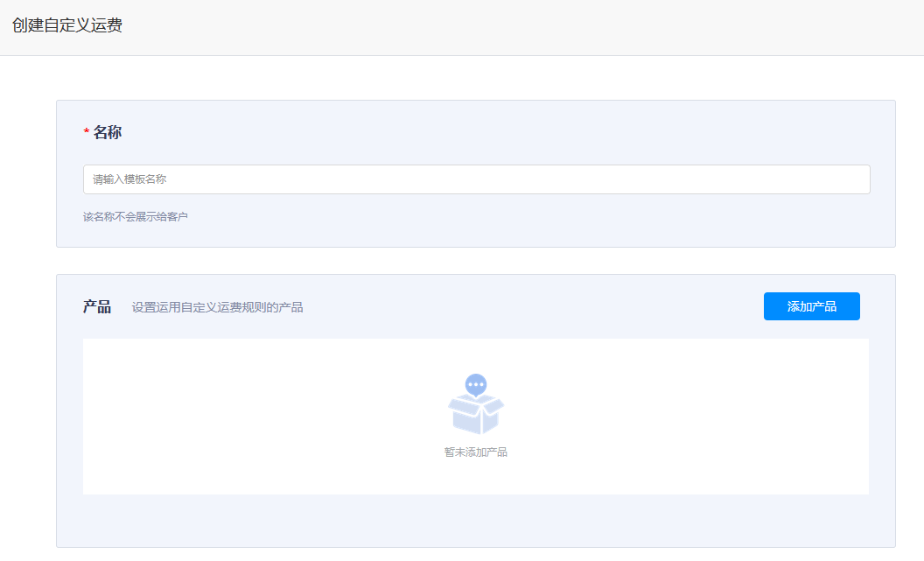Click the gap between 名称 and 产品 cards
Viewport: 924px width, 561px height.
tap(476, 261)
